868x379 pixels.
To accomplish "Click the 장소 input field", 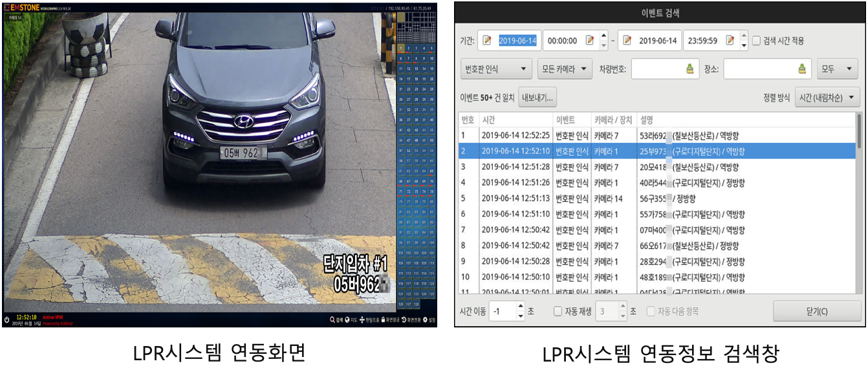I will tap(768, 69).
